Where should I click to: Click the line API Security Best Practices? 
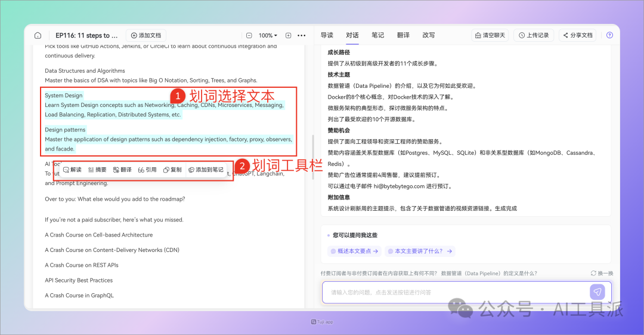(79, 281)
